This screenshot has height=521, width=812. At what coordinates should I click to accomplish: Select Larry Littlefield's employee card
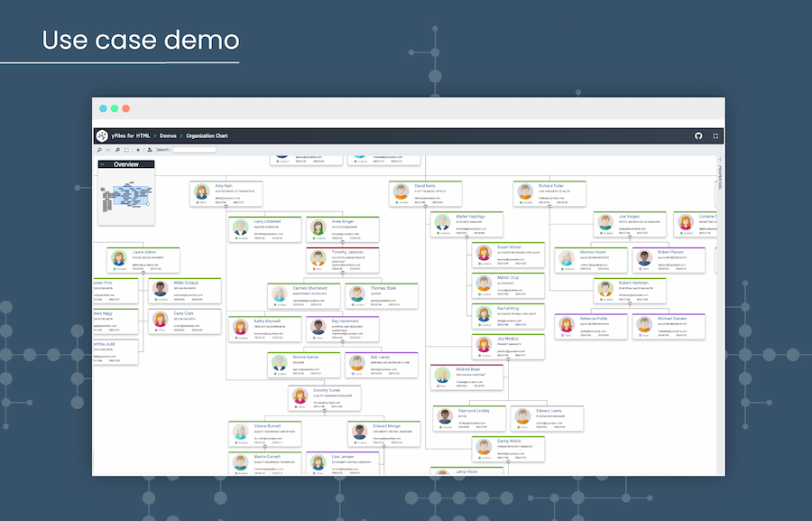[x=262, y=228]
